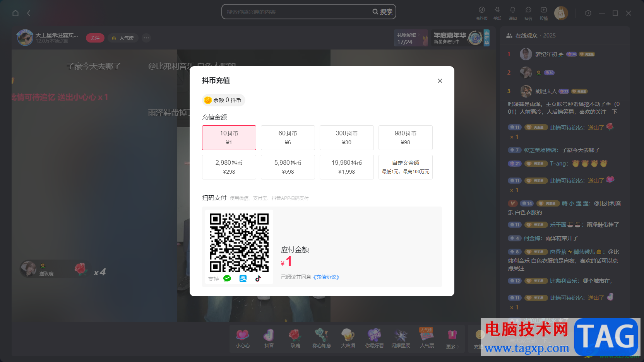This screenshot has width=644, height=362.
Task: Go to the home page icon
Action: click(15, 13)
